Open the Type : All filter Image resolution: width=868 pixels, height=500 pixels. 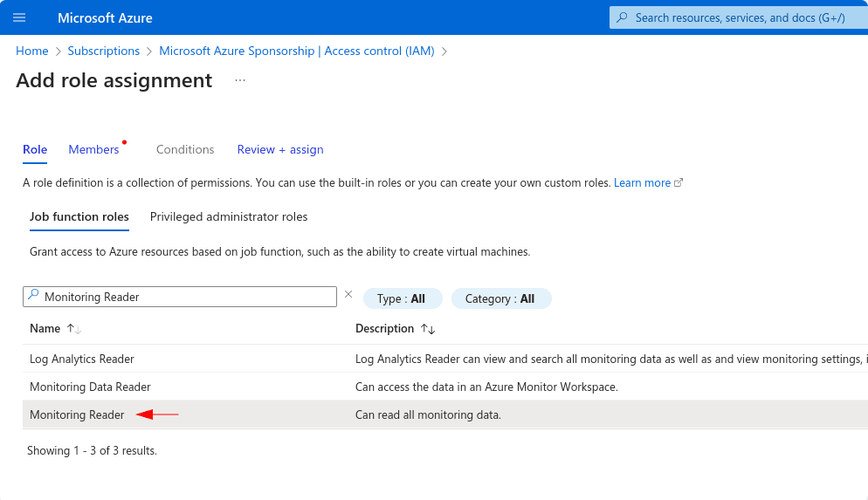point(402,298)
